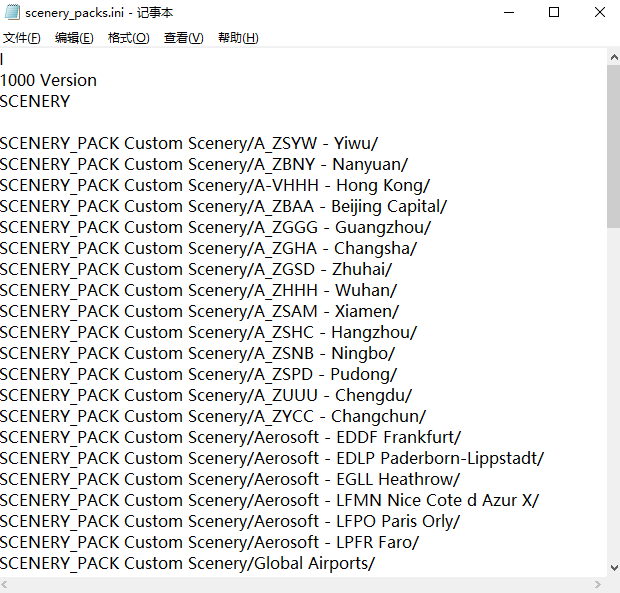Image resolution: width=620 pixels, height=593 pixels.
Task: Click the 'A_ZGGG - Guangzhou/' line
Action: point(215,227)
